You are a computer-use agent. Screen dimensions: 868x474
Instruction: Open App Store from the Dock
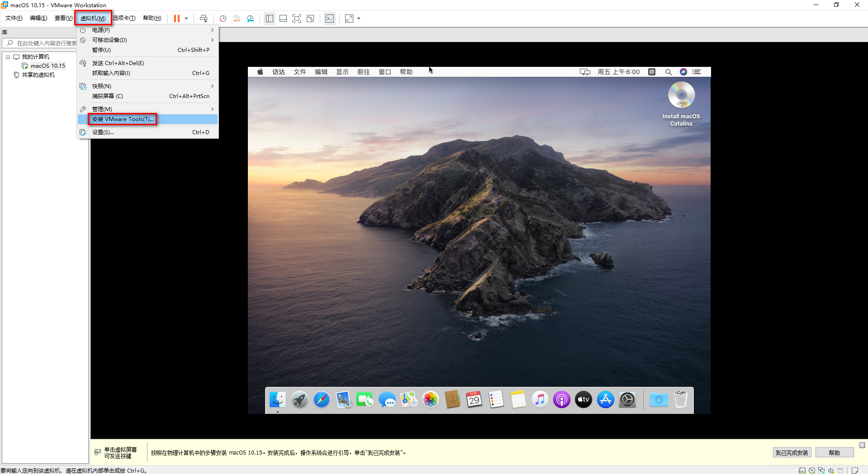(605, 400)
